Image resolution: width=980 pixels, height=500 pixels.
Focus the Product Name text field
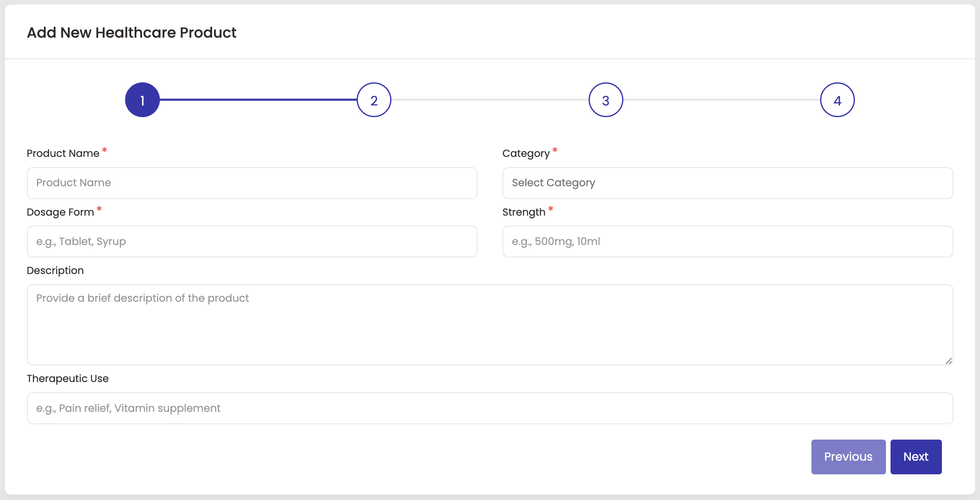[x=252, y=183]
